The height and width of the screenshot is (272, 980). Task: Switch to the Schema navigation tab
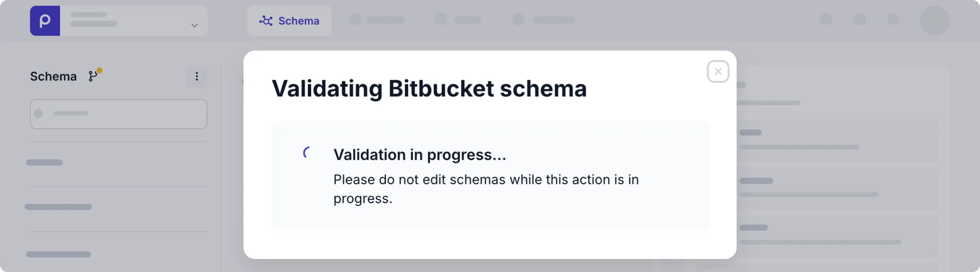(290, 20)
